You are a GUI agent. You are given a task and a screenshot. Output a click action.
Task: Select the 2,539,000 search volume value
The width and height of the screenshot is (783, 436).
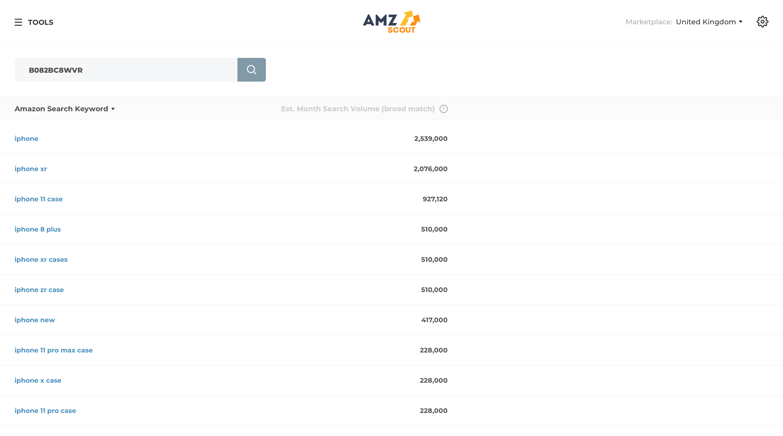[430, 138]
